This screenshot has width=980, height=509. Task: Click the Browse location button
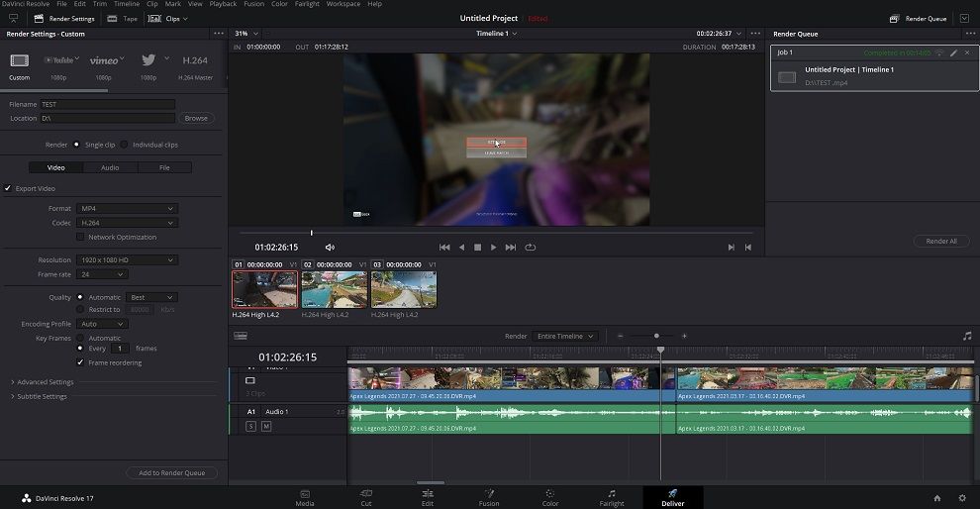pos(196,118)
